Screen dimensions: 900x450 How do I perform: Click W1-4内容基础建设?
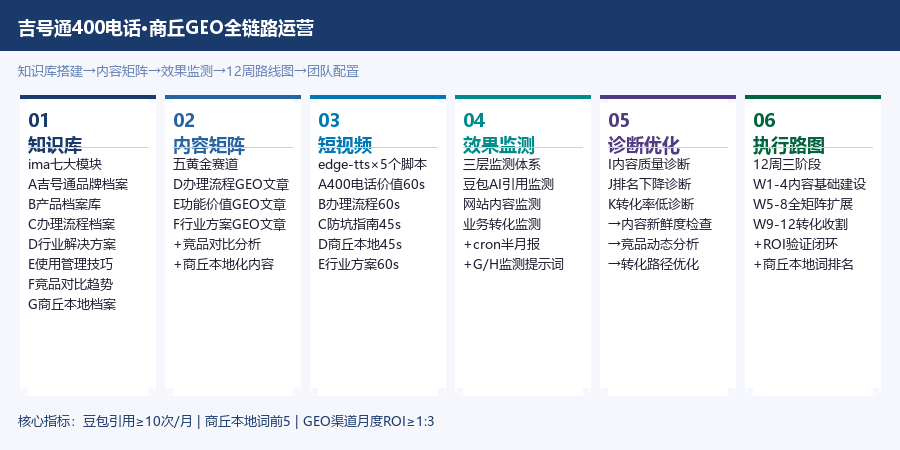810,184
